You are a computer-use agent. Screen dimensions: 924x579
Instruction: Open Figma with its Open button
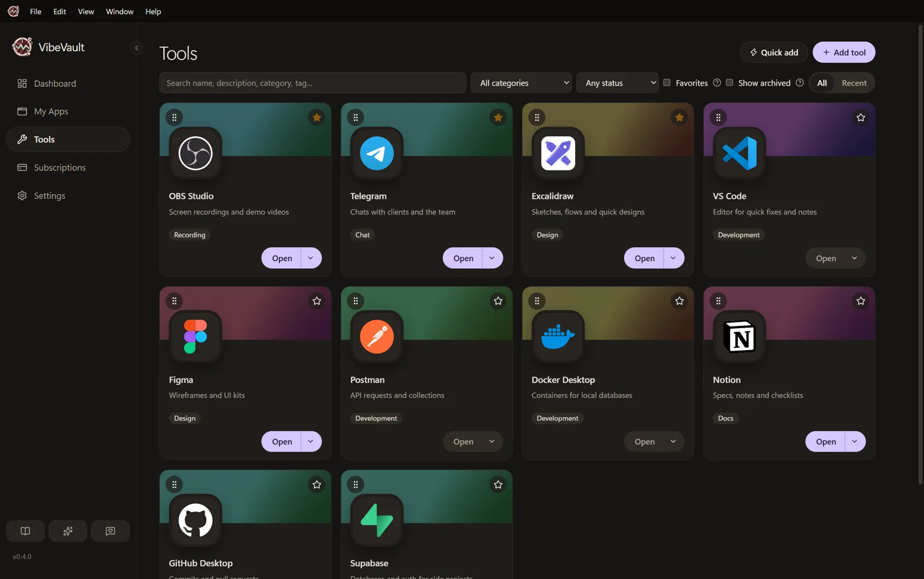click(x=282, y=441)
